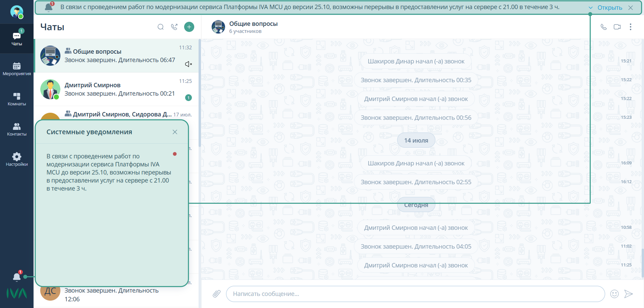This screenshot has width=644, height=308.
Task: Open three-dot menu in chat header
Action: point(630,27)
